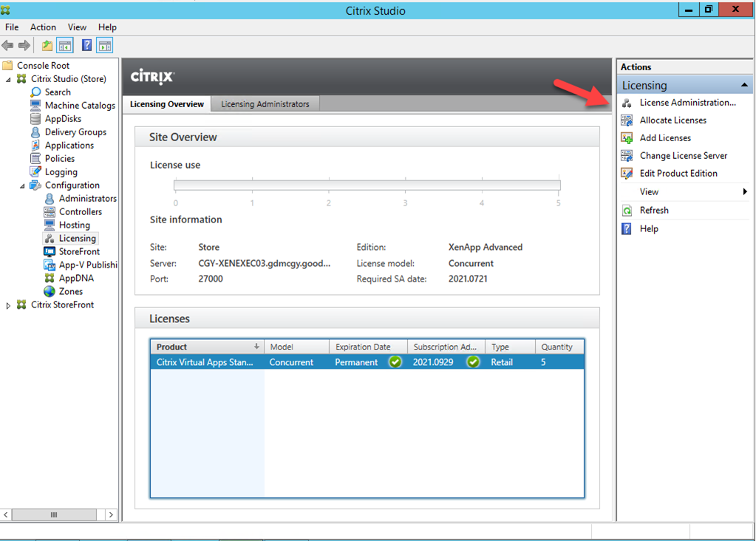Toggle the Show/Hide Action Pane toolbar icon
Viewport: 756px width, 541px height.
(x=105, y=46)
